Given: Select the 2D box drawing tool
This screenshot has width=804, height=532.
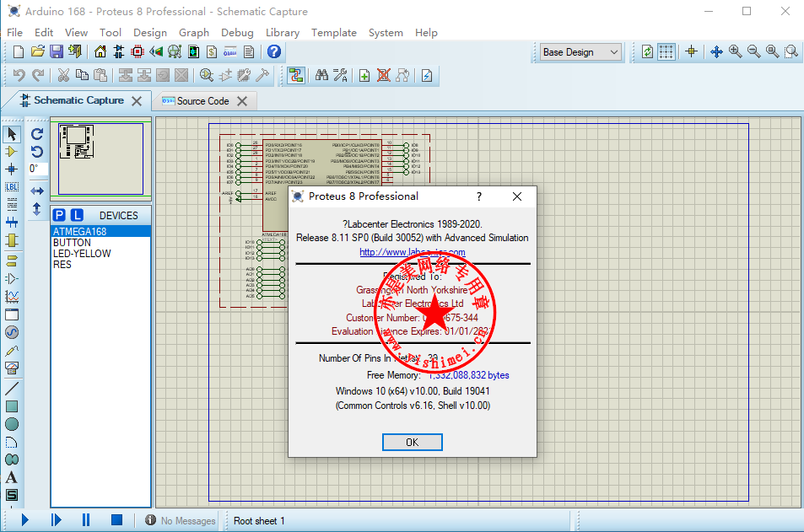Looking at the screenshot, I should [x=11, y=406].
